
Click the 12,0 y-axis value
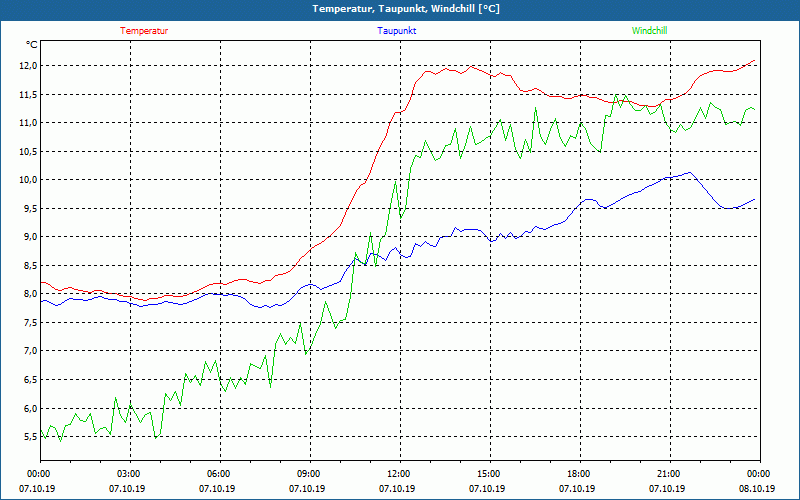(x=29, y=66)
